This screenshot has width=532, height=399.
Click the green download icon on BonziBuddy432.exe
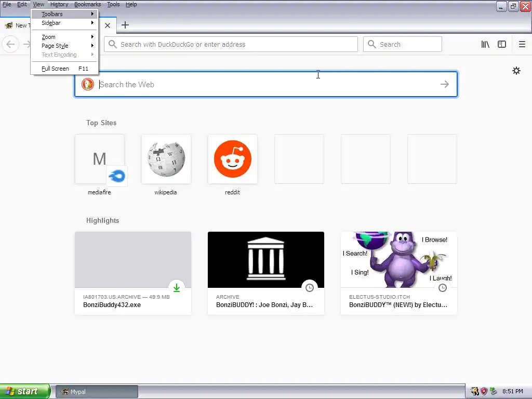tap(177, 288)
